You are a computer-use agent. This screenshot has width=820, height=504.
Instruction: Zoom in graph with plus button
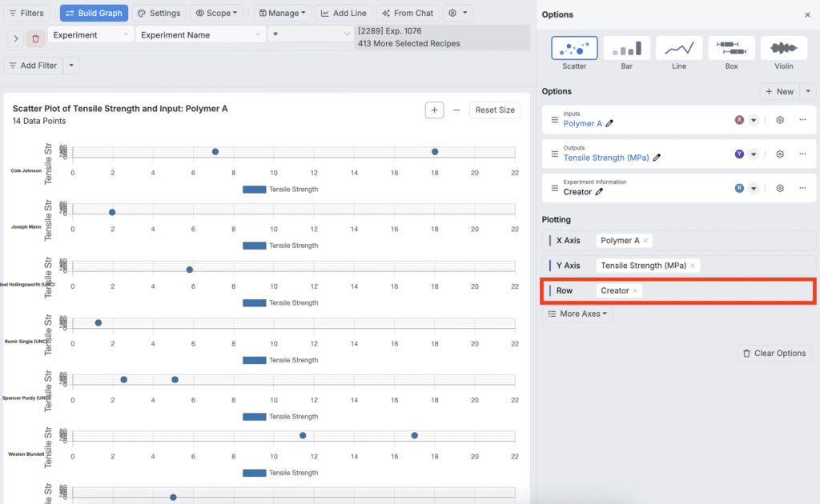click(x=434, y=110)
